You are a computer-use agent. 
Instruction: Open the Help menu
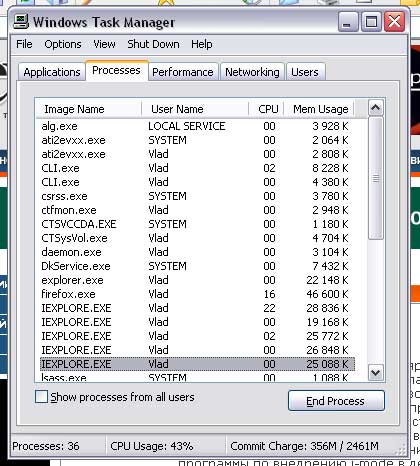pos(201,44)
